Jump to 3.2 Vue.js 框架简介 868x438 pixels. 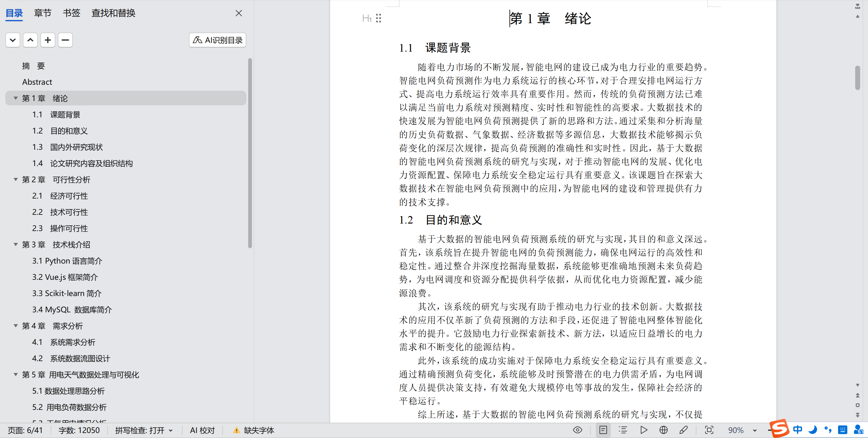click(65, 277)
